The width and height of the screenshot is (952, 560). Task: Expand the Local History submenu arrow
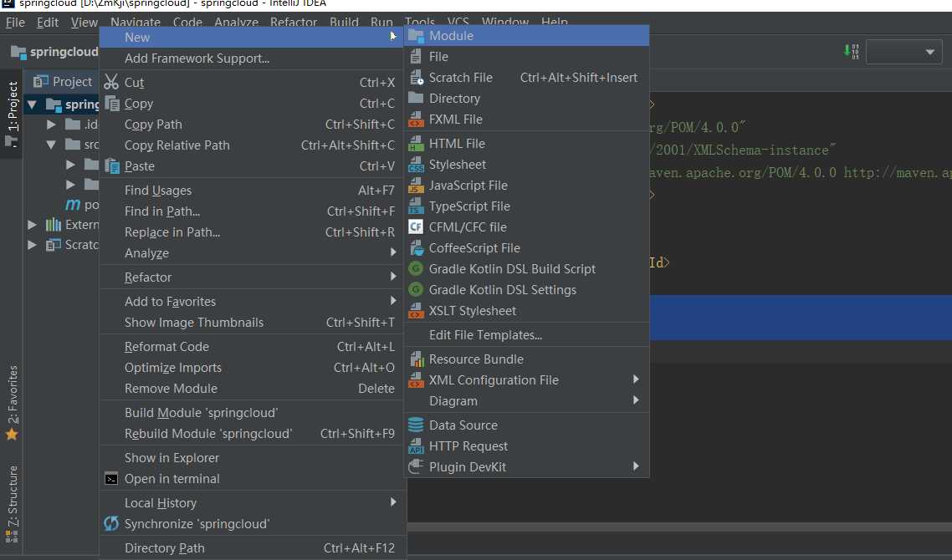[x=393, y=502]
